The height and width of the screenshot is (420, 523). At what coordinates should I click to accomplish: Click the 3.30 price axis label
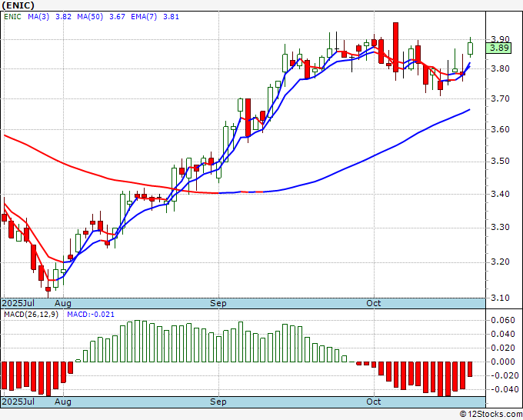point(501,228)
